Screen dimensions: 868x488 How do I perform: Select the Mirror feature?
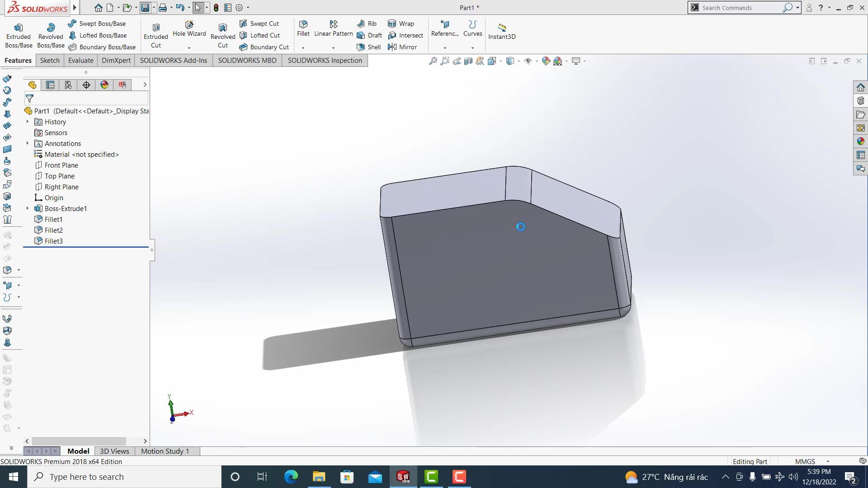tap(402, 47)
